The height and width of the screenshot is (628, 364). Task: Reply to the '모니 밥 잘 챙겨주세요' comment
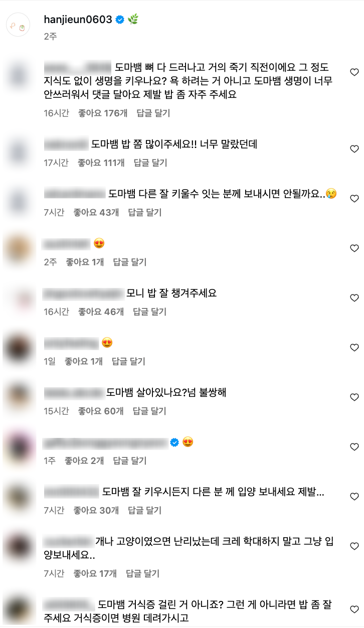click(149, 311)
